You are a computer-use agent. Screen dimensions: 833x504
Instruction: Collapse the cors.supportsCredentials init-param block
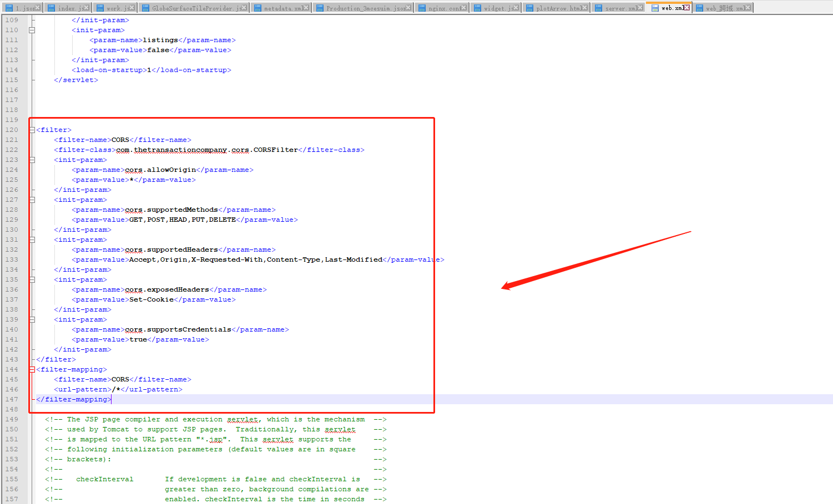click(x=32, y=319)
